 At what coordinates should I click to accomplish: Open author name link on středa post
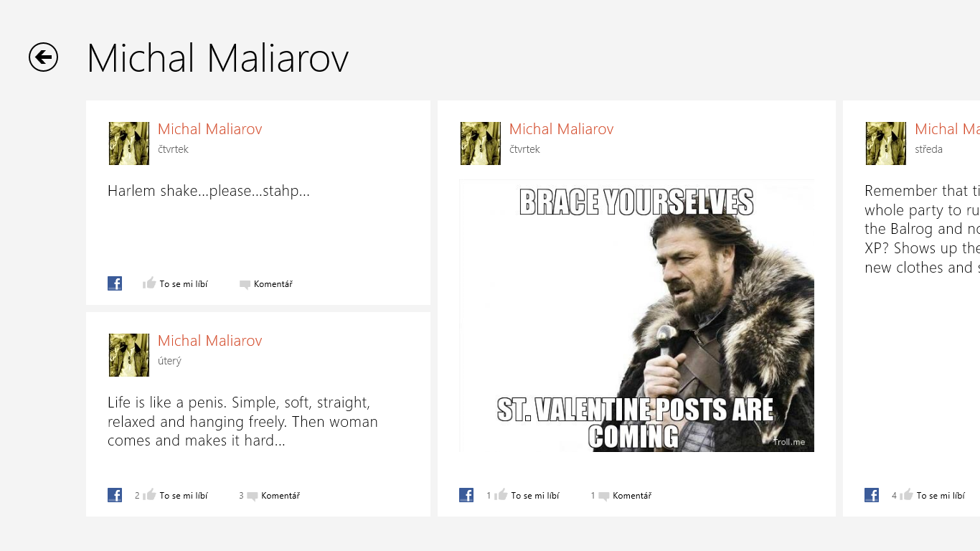pos(947,129)
